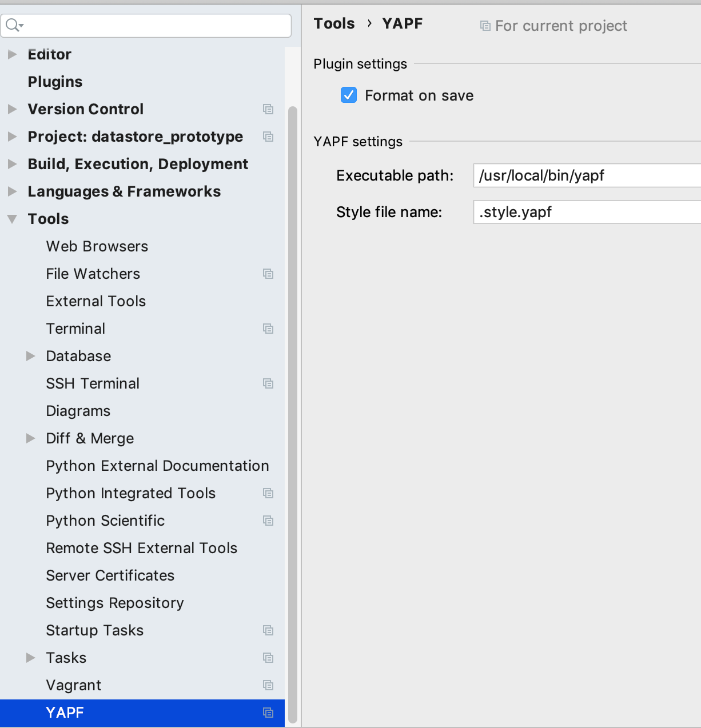Click project-scope icon beside Vagrant
This screenshot has height=728, width=701.
click(268, 685)
